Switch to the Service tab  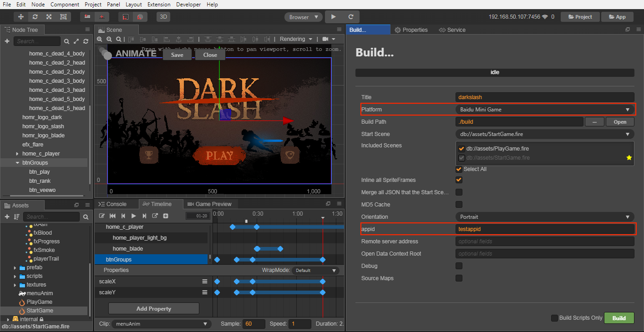[x=452, y=30]
